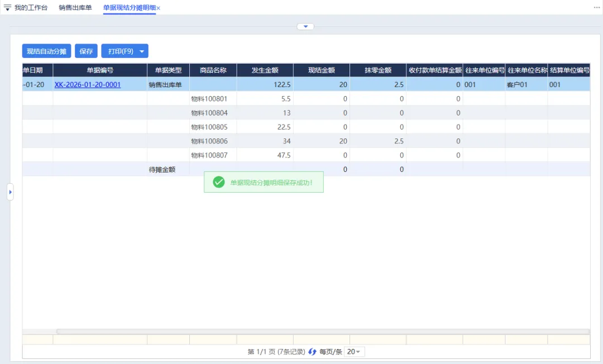Click the green success checkmark icon
603x364 pixels.
[219, 182]
